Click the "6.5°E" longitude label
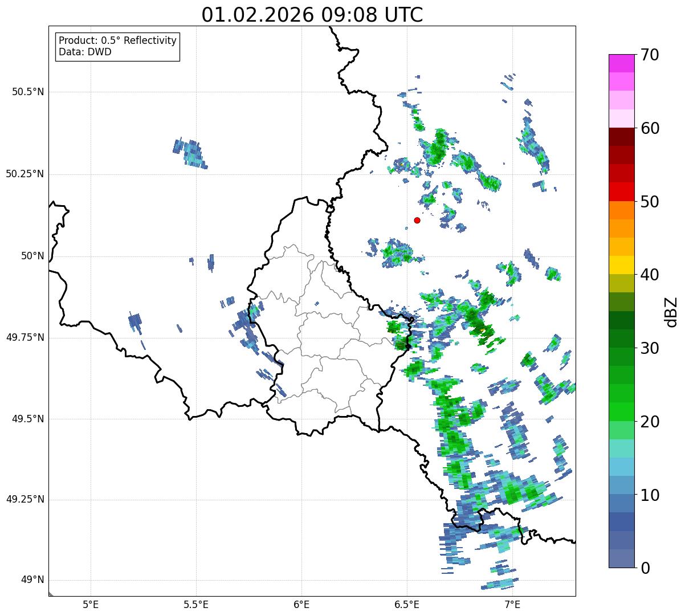This screenshot has width=685, height=616. [x=407, y=604]
